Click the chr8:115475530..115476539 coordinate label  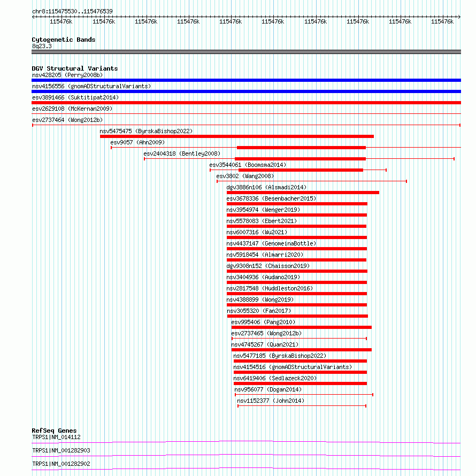point(72,11)
